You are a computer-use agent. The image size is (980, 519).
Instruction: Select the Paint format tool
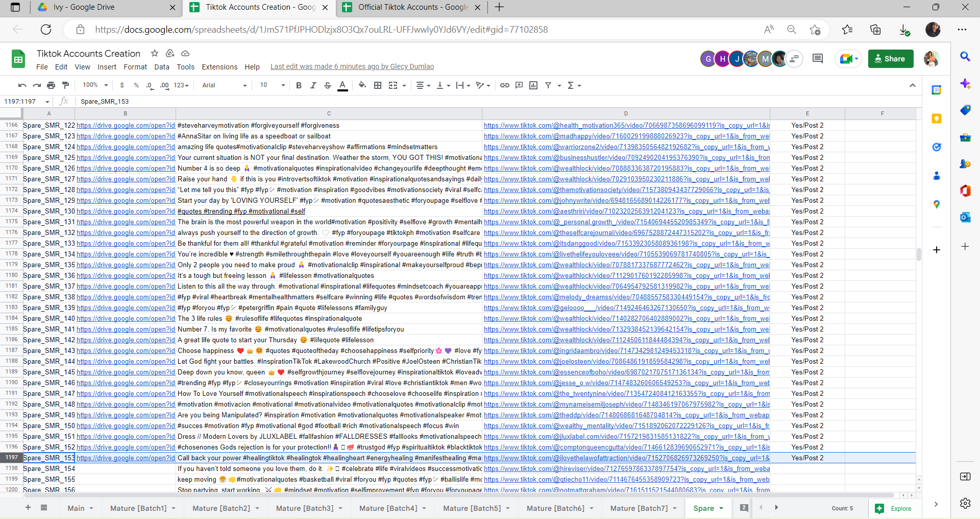pyautogui.click(x=65, y=85)
